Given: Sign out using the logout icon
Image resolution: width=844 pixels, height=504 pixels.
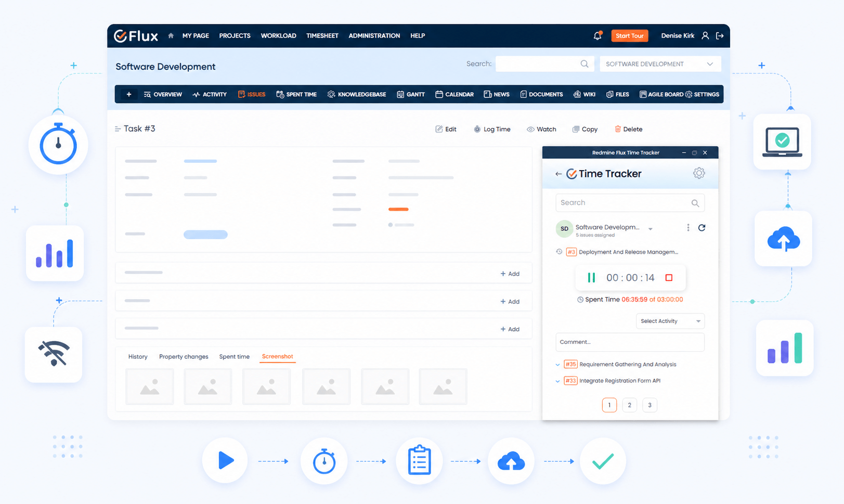Looking at the screenshot, I should click(x=720, y=36).
